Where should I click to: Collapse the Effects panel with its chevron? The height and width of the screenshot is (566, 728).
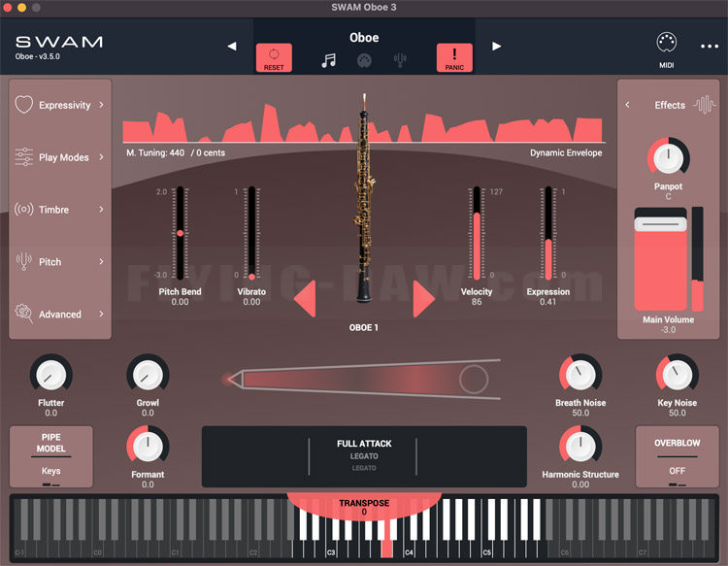click(627, 105)
